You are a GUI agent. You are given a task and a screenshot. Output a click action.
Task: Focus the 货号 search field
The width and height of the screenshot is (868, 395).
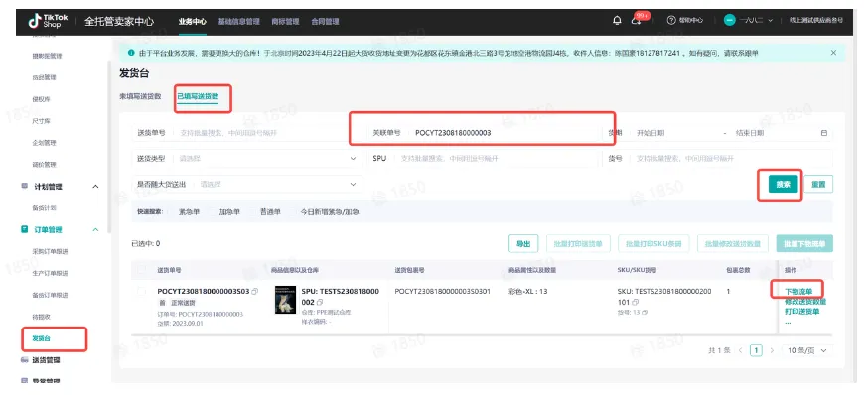point(718,158)
